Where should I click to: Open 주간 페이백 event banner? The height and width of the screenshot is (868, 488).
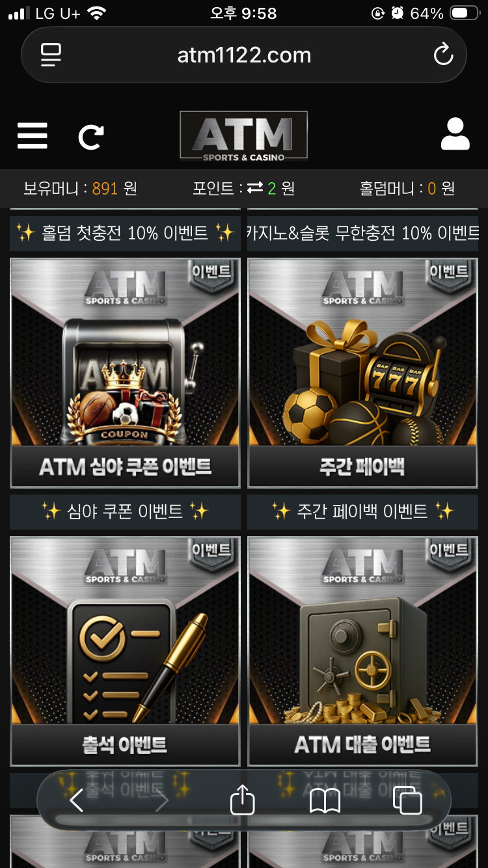(362, 373)
